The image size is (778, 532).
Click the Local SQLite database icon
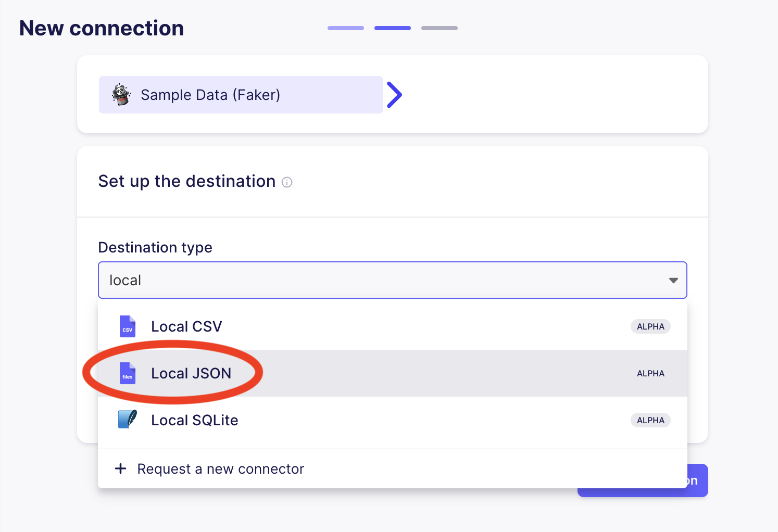click(128, 420)
